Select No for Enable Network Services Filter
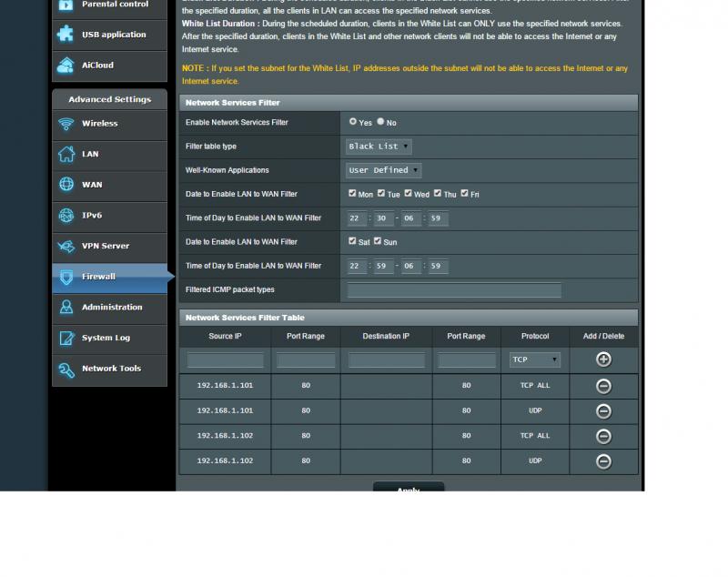 [380, 121]
